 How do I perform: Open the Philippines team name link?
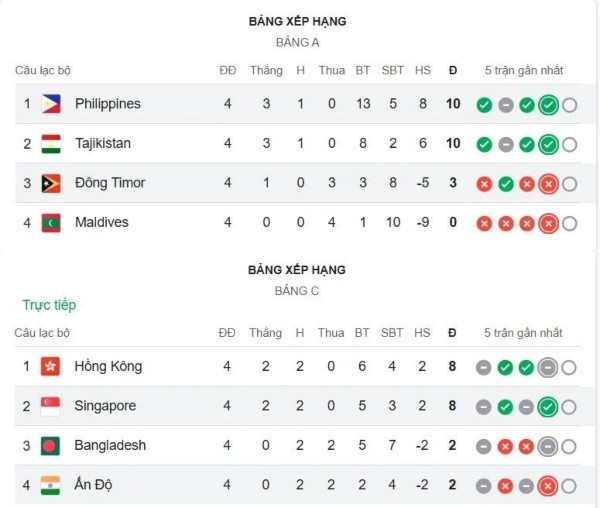pyautogui.click(x=107, y=104)
